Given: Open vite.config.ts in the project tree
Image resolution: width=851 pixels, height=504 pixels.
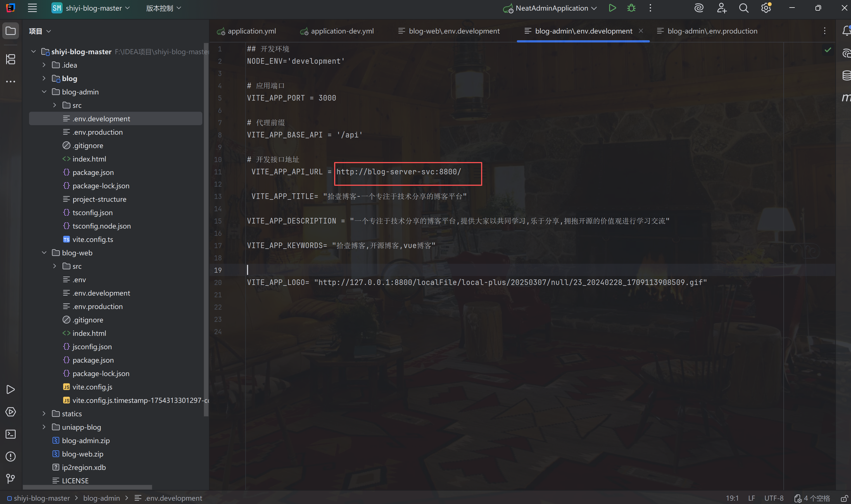Looking at the screenshot, I should pos(93,239).
